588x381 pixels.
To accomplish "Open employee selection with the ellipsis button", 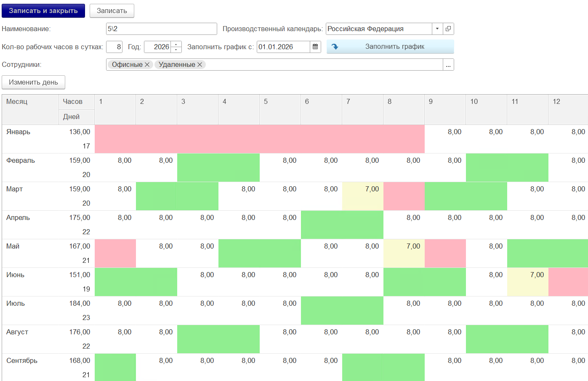I will click(x=448, y=65).
